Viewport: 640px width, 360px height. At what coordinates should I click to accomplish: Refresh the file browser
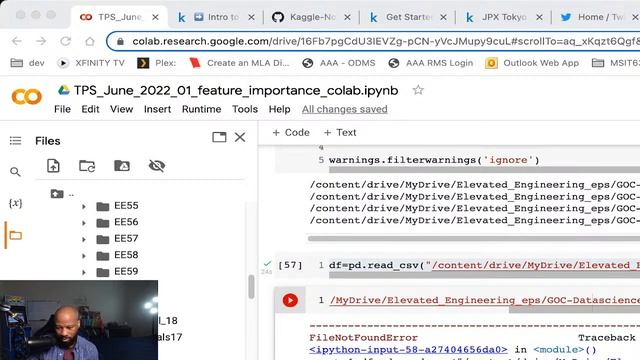[87, 166]
